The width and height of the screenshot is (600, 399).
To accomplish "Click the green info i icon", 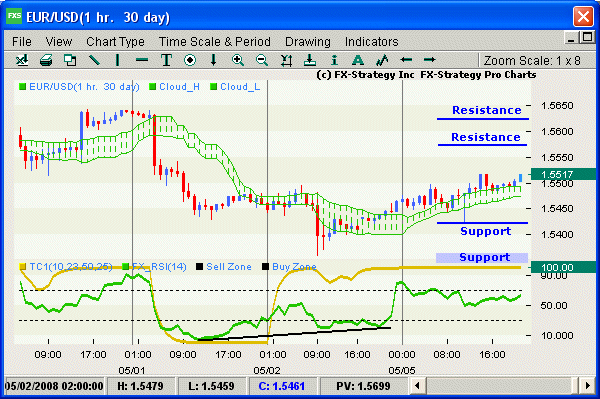I will [x=334, y=60].
